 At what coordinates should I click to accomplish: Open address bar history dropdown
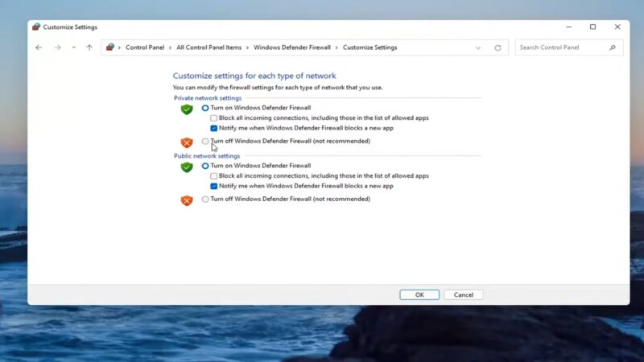click(478, 47)
